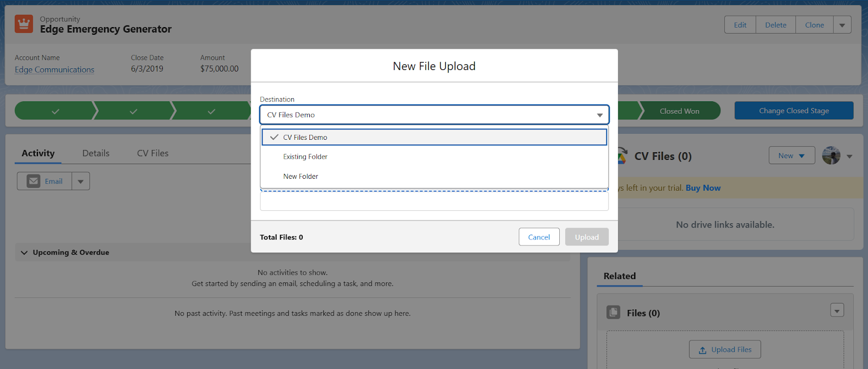Click the CV Files (0) heading
This screenshot has height=369, width=868.
(x=663, y=156)
